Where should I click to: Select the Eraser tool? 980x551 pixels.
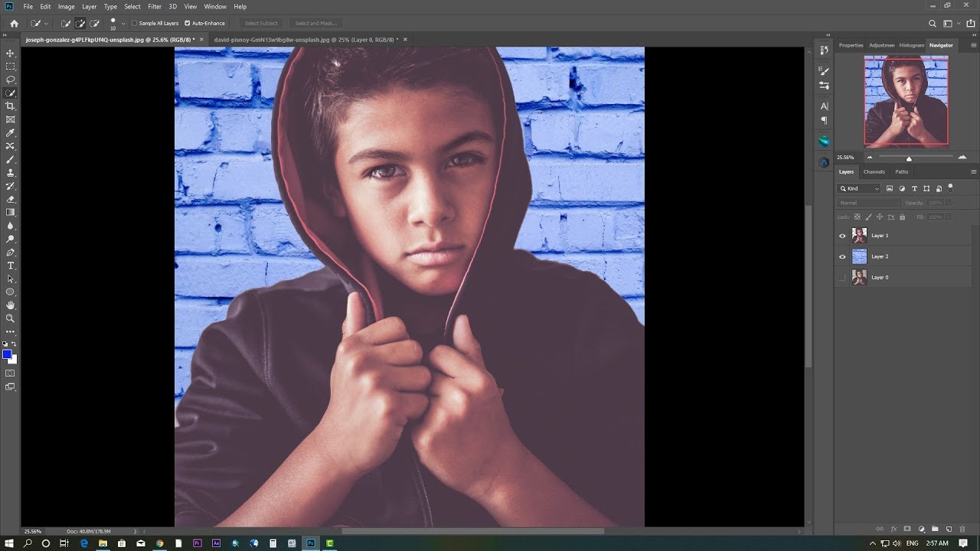tap(11, 199)
